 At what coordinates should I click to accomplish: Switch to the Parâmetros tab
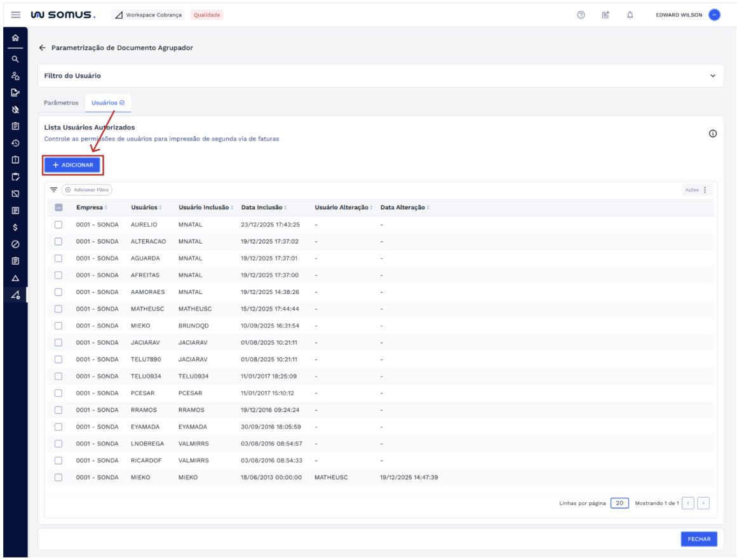[61, 102]
